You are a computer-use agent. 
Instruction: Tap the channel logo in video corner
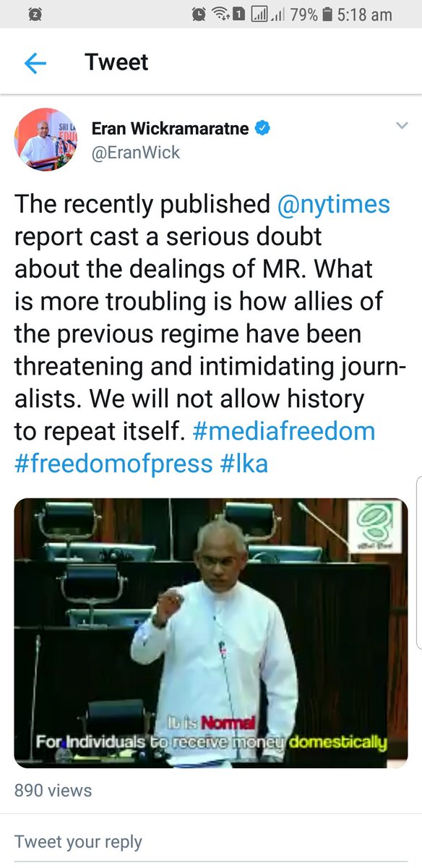pyautogui.click(x=374, y=522)
